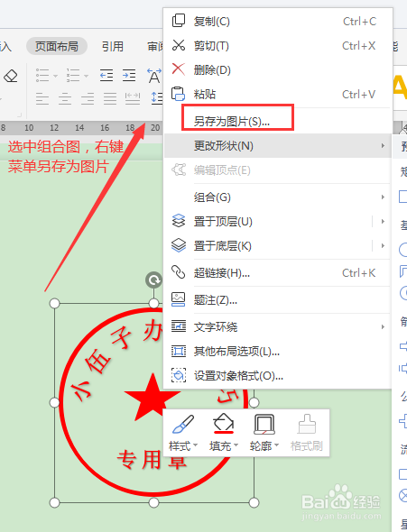The width and height of the screenshot is (407, 532).
Task: Expand the numbered list dropdown arrow
Action: [87, 76]
